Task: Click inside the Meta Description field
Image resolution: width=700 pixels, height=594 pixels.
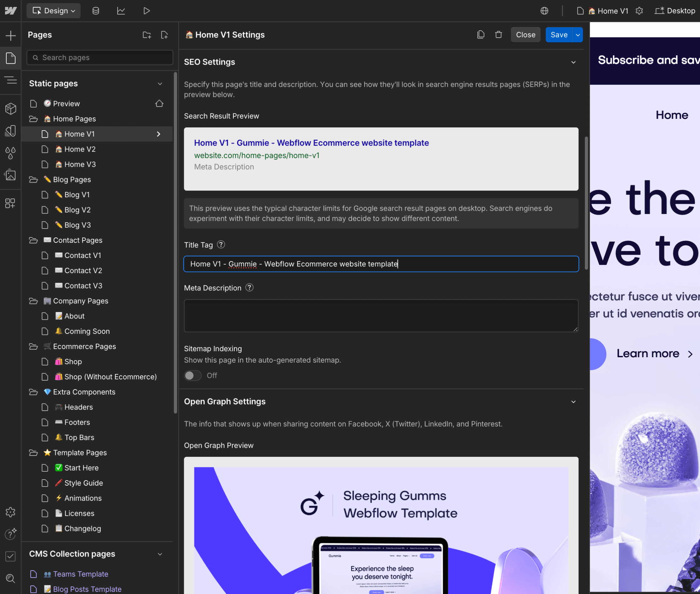Action: pyautogui.click(x=381, y=315)
